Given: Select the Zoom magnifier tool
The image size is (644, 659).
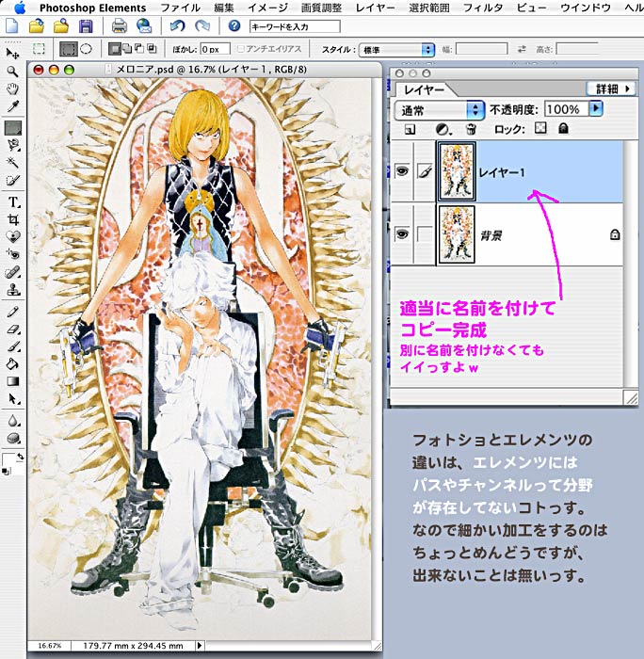Looking at the screenshot, I should click(x=12, y=71).
